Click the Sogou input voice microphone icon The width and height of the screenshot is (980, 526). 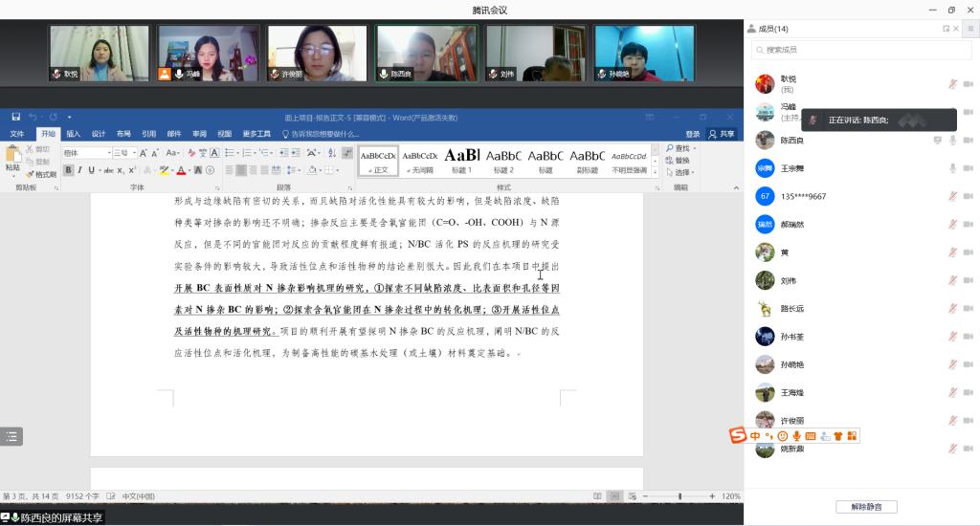point(796,436)
